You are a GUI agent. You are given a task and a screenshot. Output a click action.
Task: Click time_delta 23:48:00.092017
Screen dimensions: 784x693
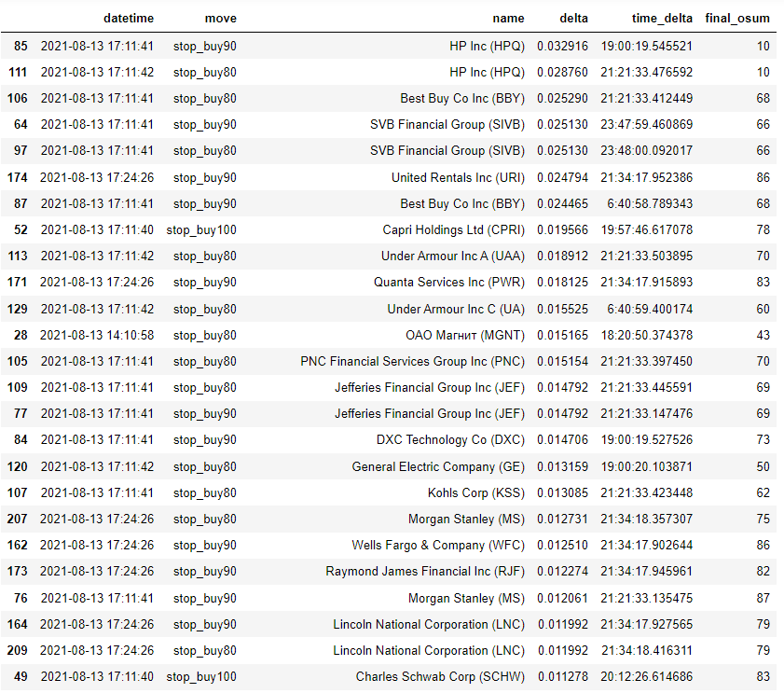[x=647, y=150]
